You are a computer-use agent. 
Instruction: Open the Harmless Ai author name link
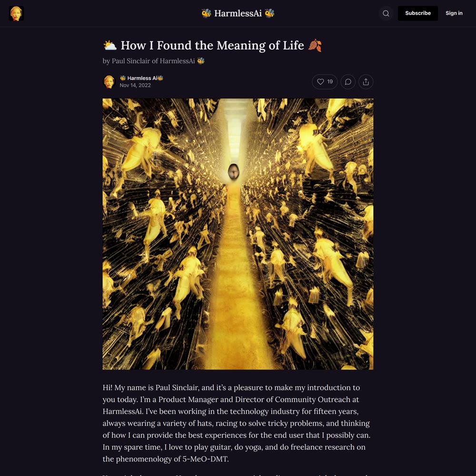point(141,78)
